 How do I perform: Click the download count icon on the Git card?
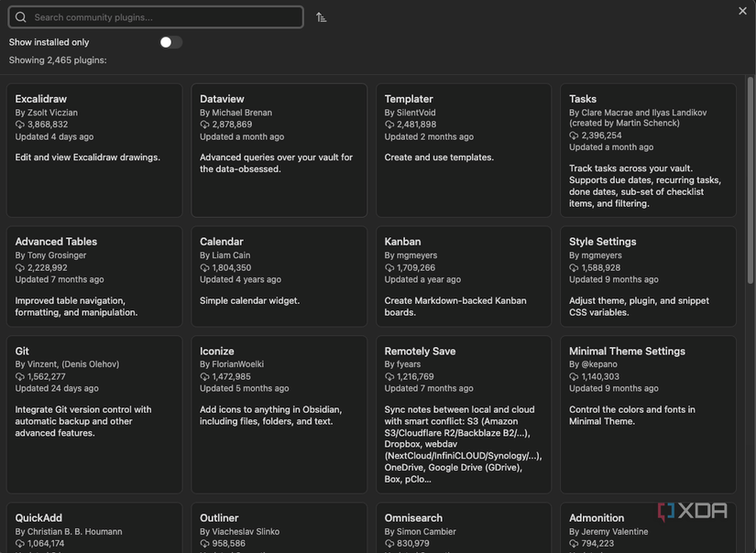click(x=17, y=374)
